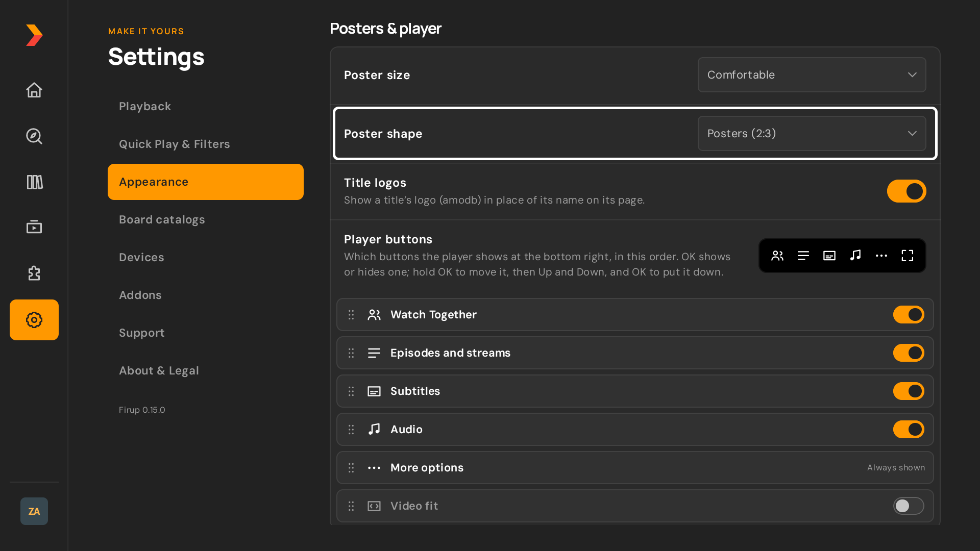Select the Episodes and streams row label
Viewport: 980px width, 551px height.
[x=450, y=353]
